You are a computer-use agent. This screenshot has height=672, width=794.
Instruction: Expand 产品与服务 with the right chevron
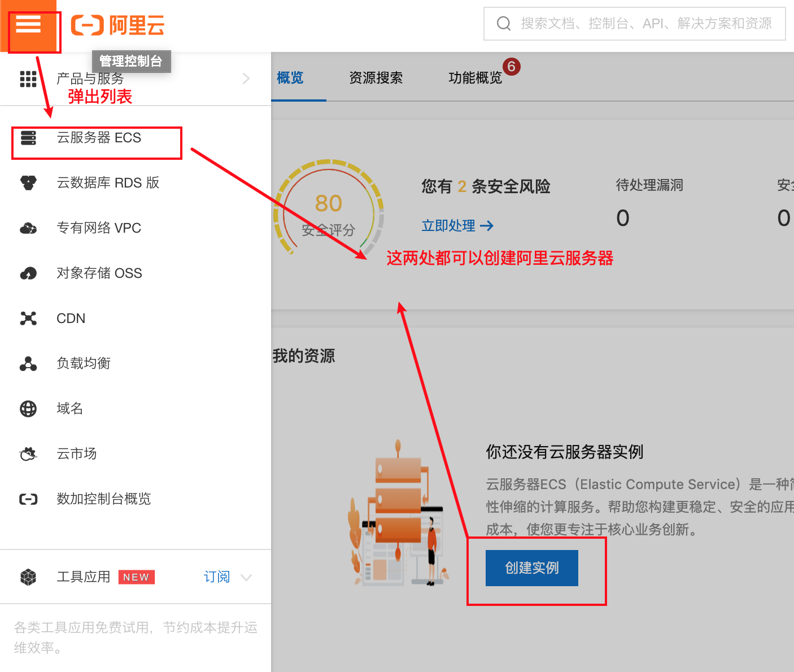tap(246, 78)
